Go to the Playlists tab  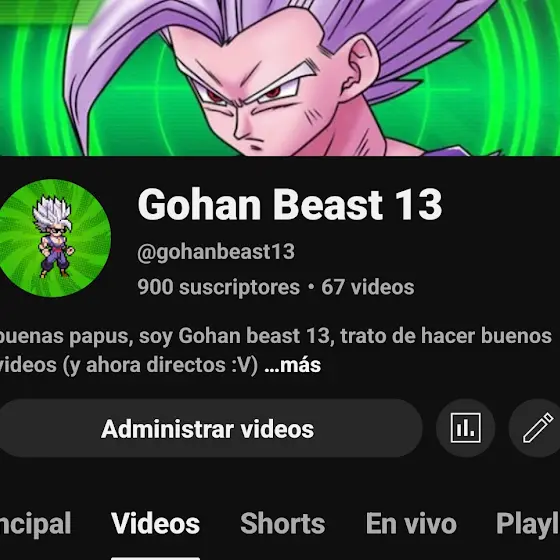point(528,524)
